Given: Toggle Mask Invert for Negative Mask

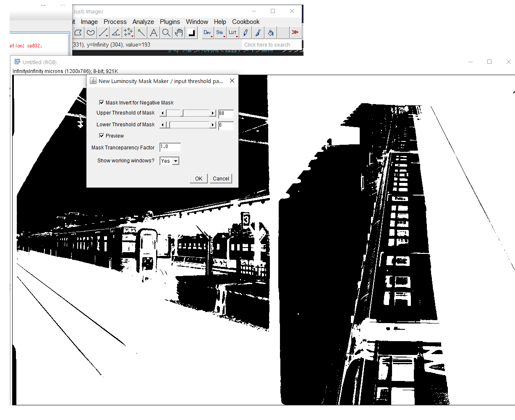Looking at the screenshot, I should click(x=102, y=102).
